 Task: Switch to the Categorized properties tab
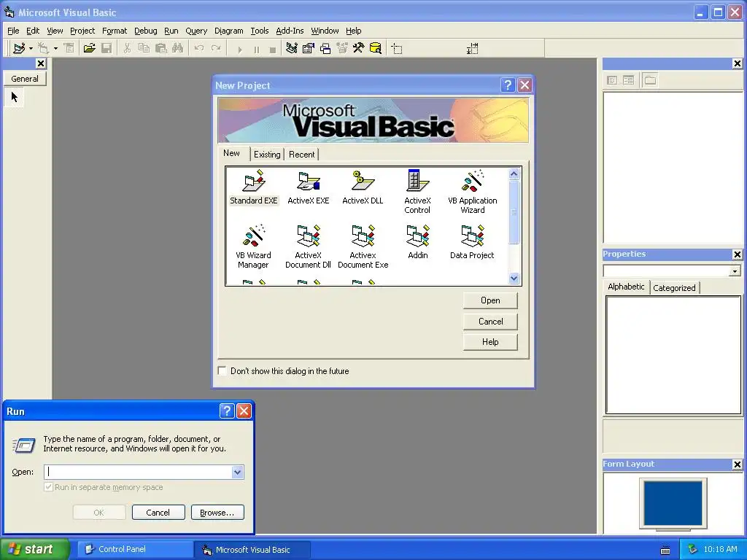(x=674, y=287)
